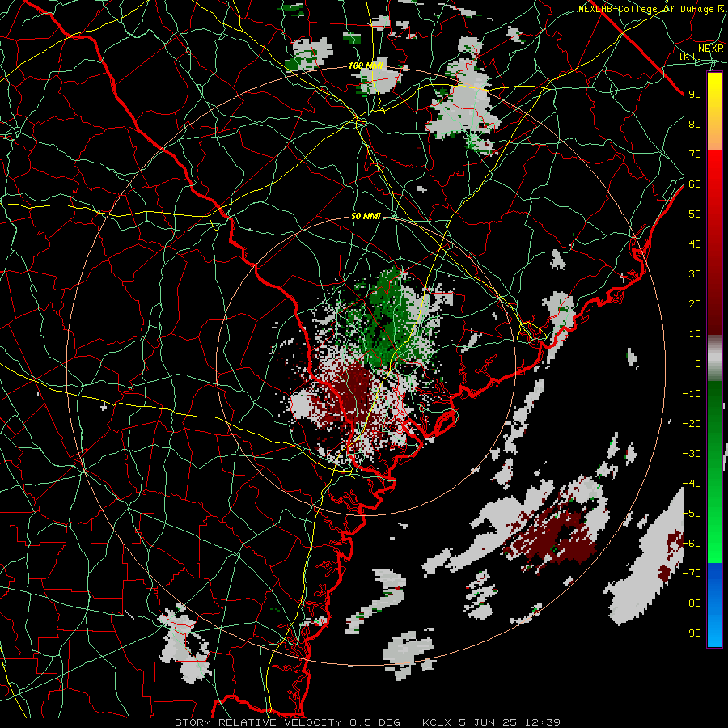Click the 80 value on velocity scale
728x728 pixels.
[x=695, y=124]
